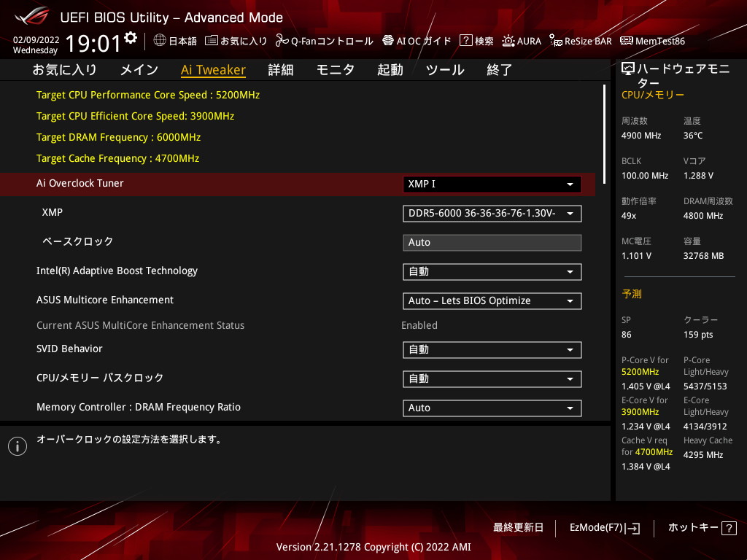Click EzMode exit arrow icon
Image resolution: width=747 pixels, height=560 pixels.
pyautogui.click(x=634, y=528)
